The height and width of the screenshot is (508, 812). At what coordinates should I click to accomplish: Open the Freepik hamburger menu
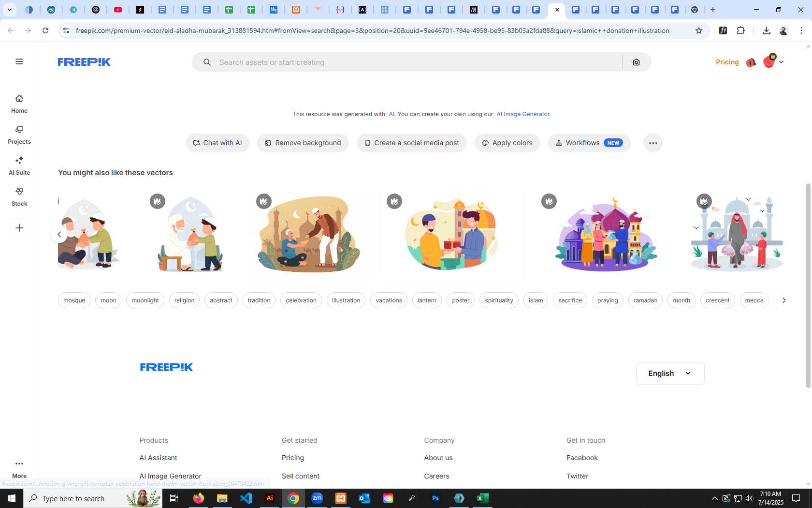tap(19, 61)
